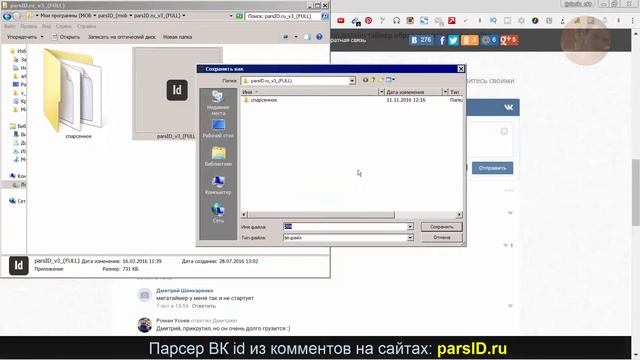Click Twitter share icon
640x360 pixels.
(x=453, y=40)
